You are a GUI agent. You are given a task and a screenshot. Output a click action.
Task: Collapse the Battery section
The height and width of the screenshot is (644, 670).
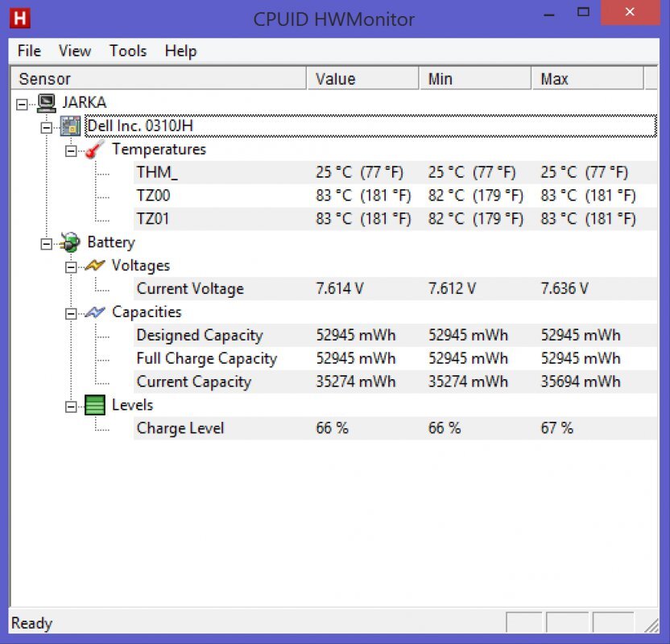pyautogui.click(x=46, y=242)
